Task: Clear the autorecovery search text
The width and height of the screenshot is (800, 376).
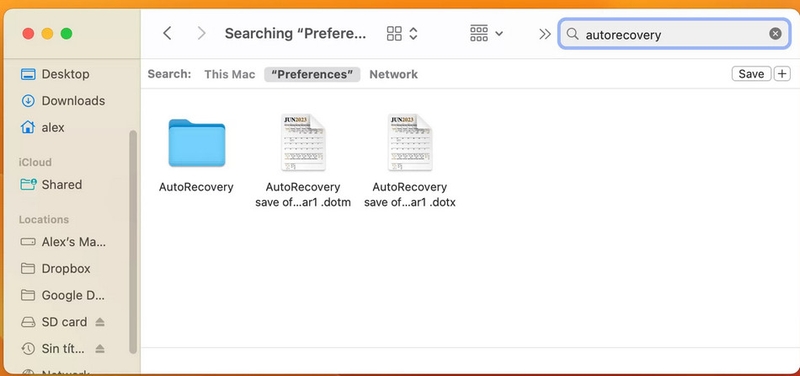Action: click(775, 34)
